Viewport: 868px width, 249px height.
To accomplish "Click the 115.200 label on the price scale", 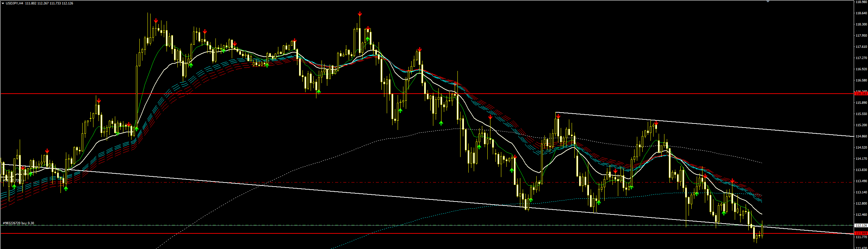I will pos(861,125).
